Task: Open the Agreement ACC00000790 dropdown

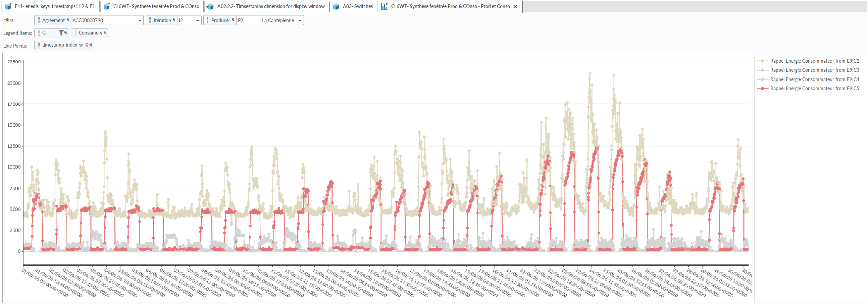Action: coord(140,20)
